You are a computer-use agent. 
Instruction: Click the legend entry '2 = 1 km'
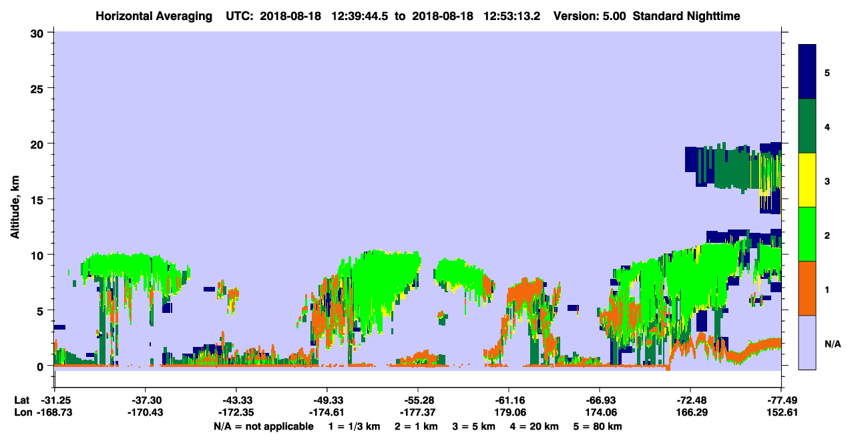tap(417, 426)
